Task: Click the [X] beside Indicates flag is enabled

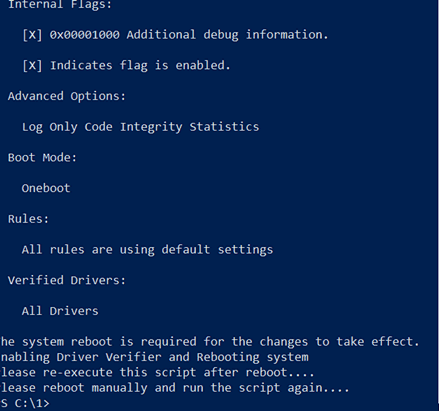Action: (x=32, y=65)
